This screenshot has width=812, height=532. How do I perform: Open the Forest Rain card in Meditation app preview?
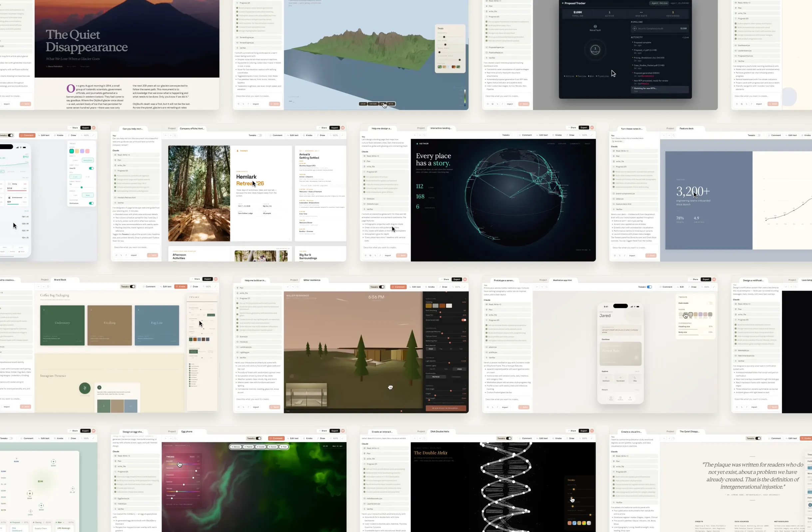coord(620,354)
